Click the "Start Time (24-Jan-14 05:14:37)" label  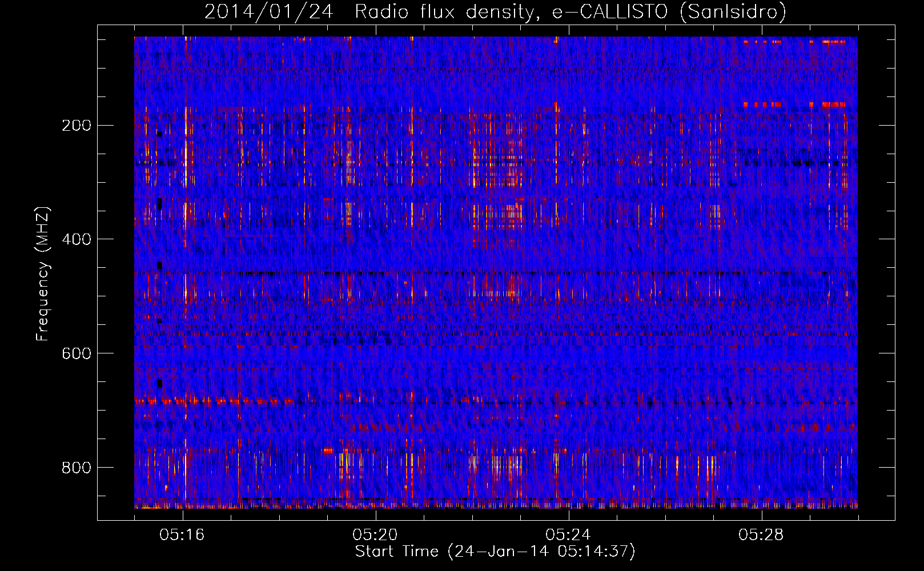click(x=495, y=552)
